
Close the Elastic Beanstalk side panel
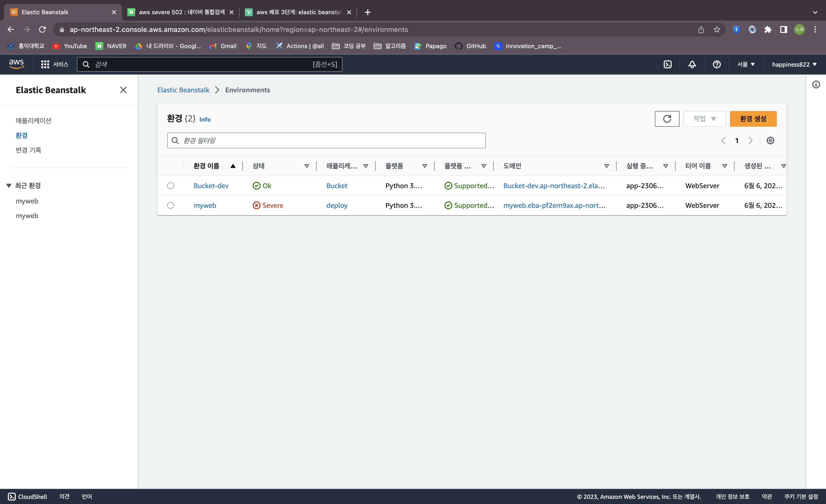(x=123, y=90)
